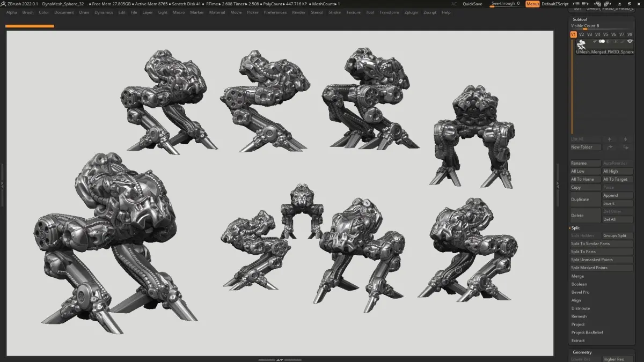Open the Alpha menu
The image size is (644, 362).
click(x=12, y=12)
